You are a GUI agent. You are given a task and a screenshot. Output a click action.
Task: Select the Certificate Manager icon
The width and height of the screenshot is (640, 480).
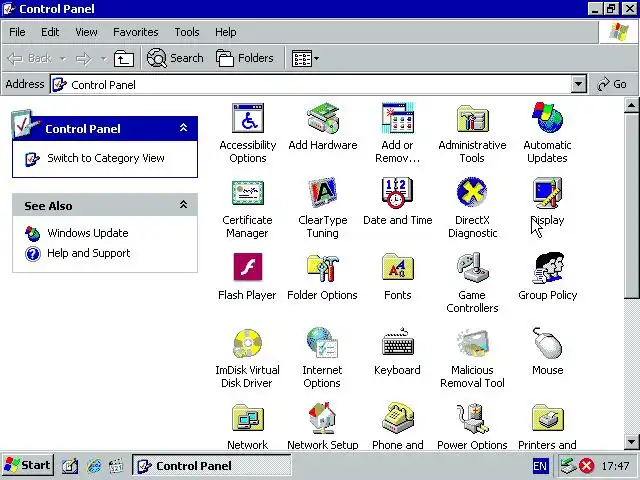pos(248,193)
